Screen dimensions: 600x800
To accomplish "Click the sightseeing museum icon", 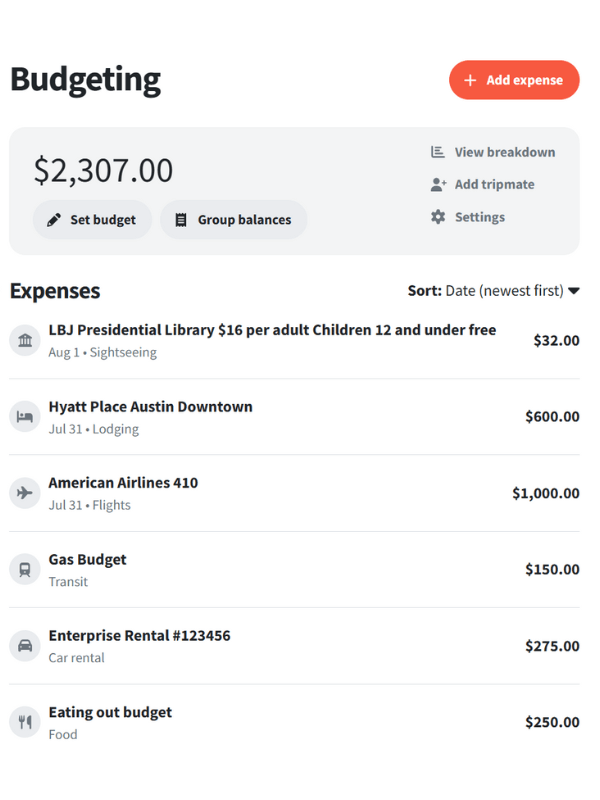I will tap(25, 341).
